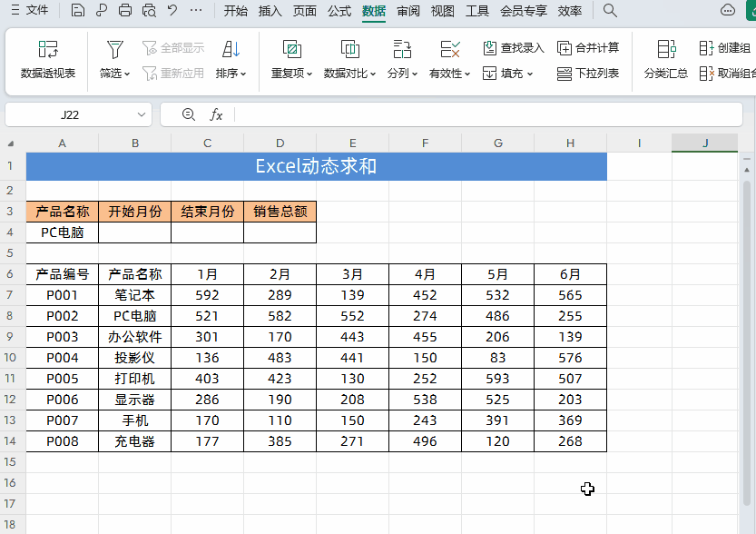
Task: Click the Print Preview icon
Action: 149,10
